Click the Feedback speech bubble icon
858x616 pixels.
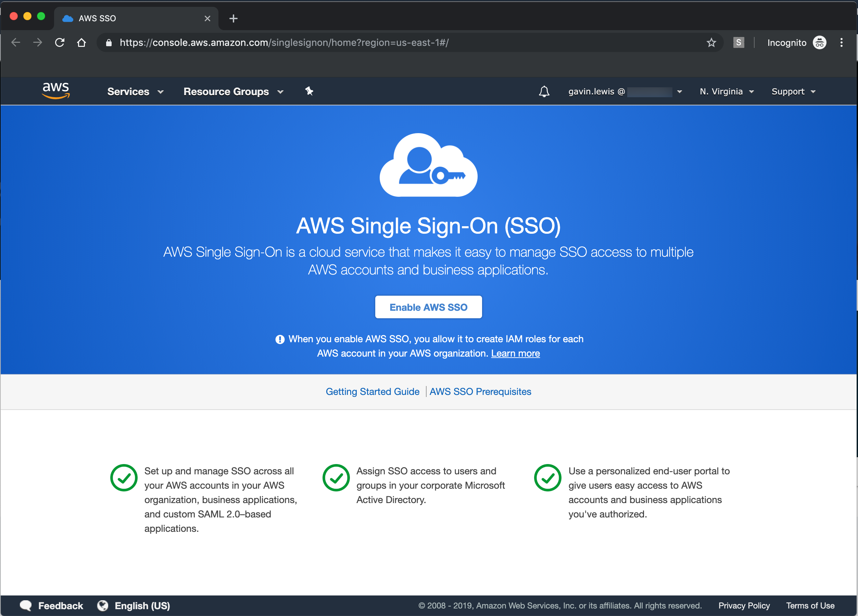(26, 605)
